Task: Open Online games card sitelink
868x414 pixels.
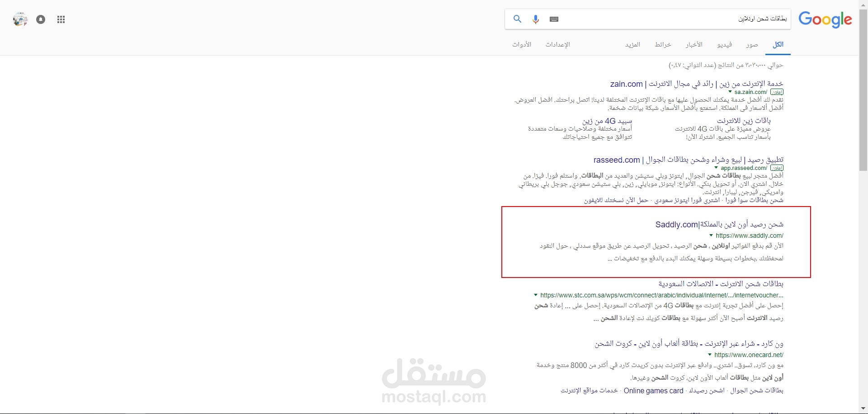Action: (x=654, y=390)
